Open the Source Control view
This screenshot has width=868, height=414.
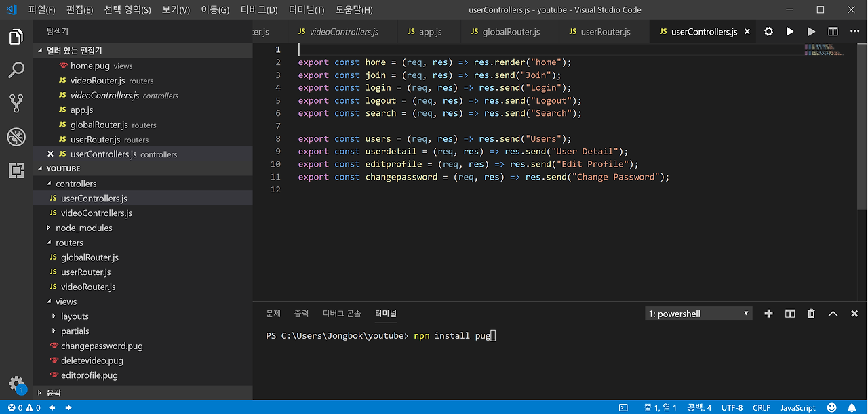[16, 103]
